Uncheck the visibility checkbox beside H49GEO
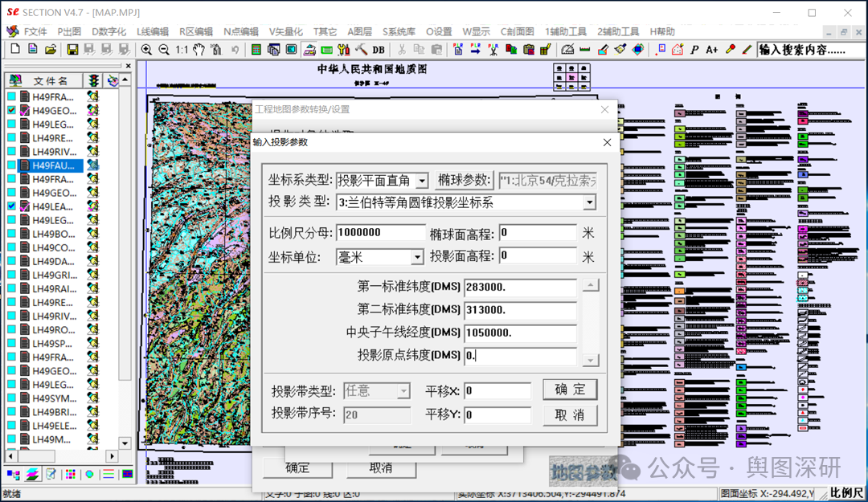This screenshot has height=502, width=868. pyautogui.click(x=11, y=110)
